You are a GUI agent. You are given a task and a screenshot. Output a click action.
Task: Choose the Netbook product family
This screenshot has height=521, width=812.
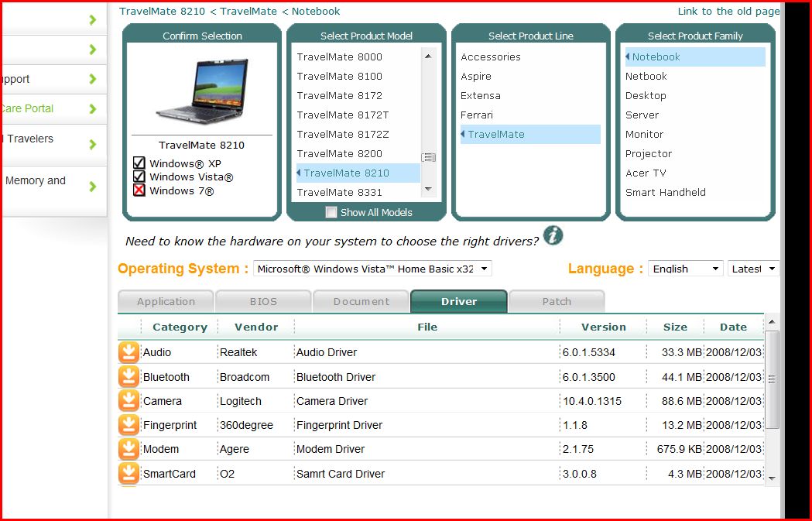click(646, 76)
